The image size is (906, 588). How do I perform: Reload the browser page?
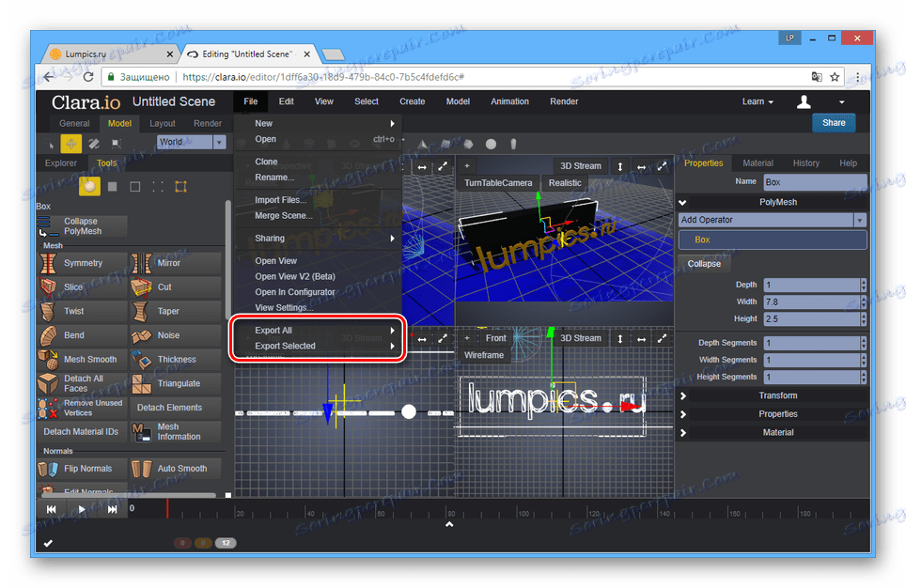click(88, 77)
